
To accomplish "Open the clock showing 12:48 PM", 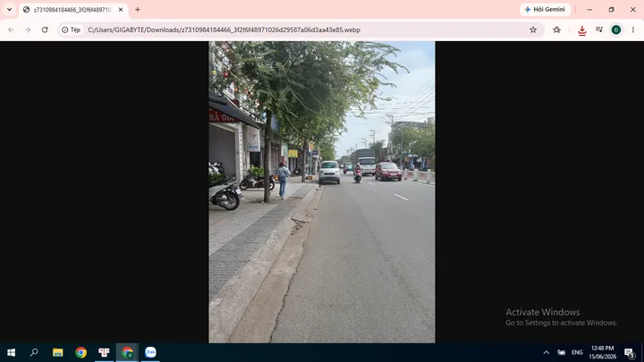I will (603, 352).
